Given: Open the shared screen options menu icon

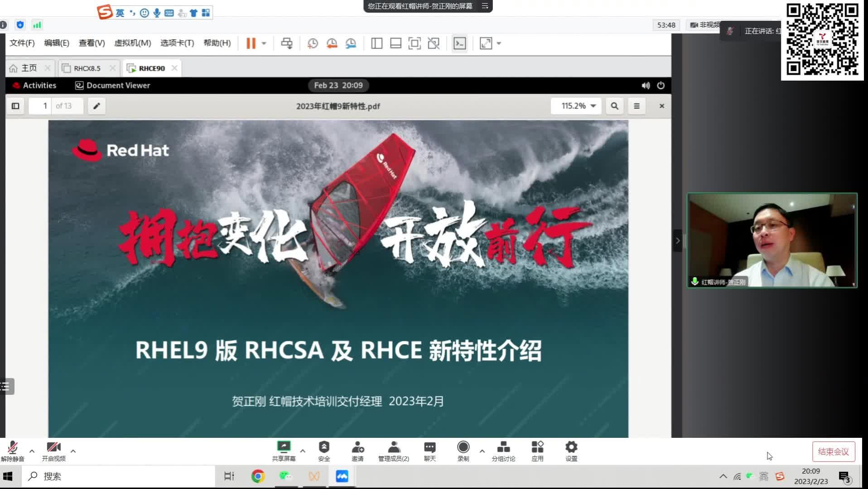Looking at the screenshot, I should pos(485,6).
